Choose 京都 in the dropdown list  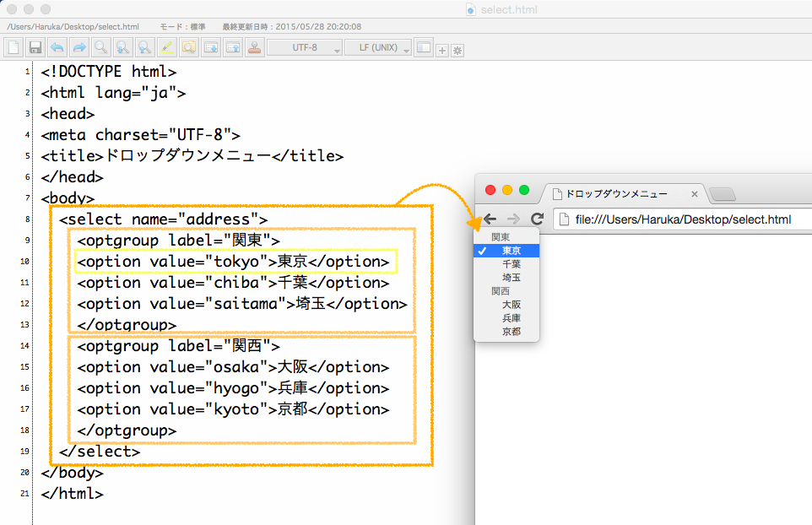(506, 332)
